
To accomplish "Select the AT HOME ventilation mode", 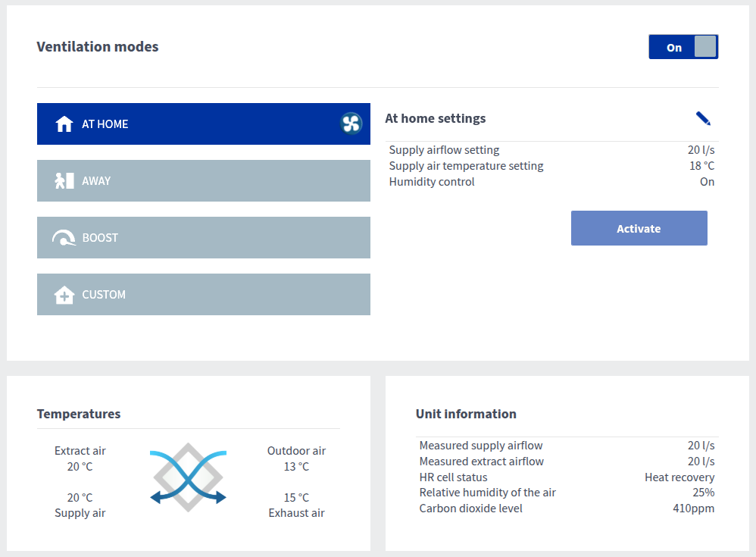I will tap(203, 124).
